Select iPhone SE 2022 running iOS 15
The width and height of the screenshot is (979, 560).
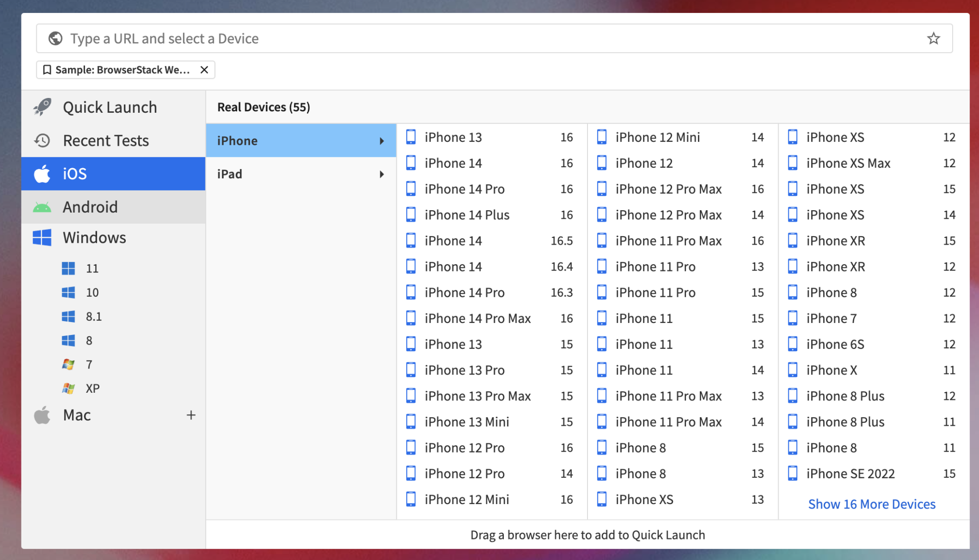(850, 474)
